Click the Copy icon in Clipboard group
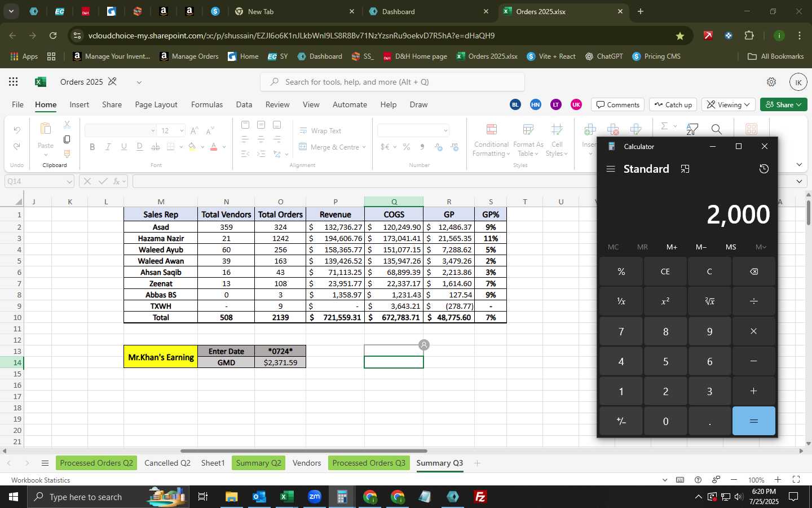Viewport: 812px width, 508px height. coord(67,139)
